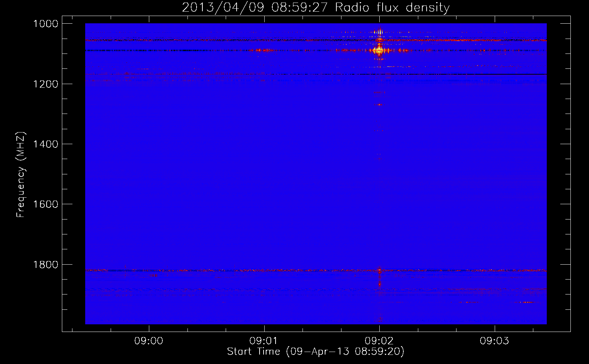Click the 1600 frequency tick label
589x364 pixels.
[x=46, y=204]
